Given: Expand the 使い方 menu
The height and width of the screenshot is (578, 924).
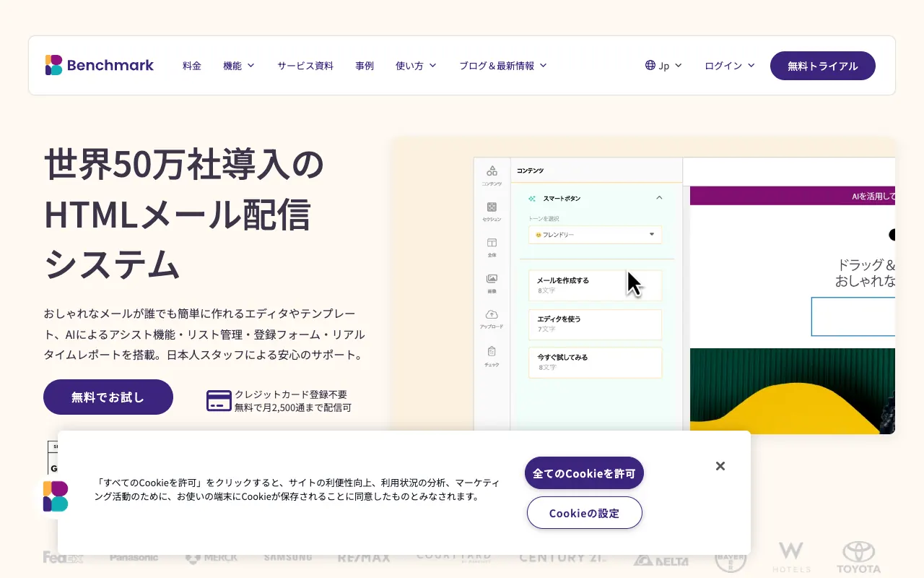Looking at the screenshot, I should [416, 66].
